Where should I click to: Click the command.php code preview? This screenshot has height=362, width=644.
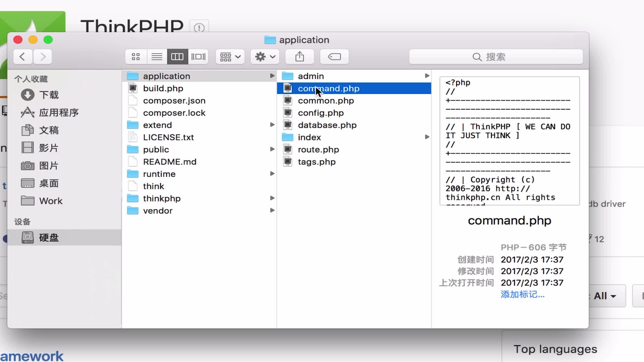click(x=509, y=141)
